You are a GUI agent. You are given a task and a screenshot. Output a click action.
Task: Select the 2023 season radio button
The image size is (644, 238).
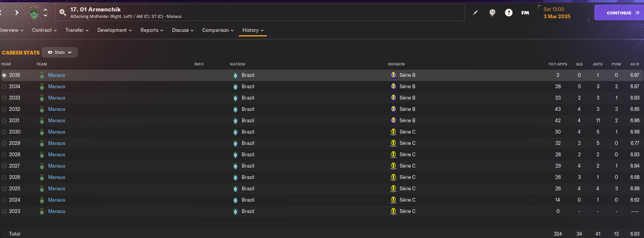pos(5,211)
